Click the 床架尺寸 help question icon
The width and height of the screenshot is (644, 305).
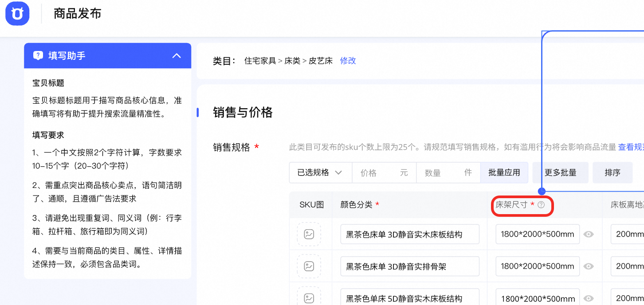(x=541, y=205)
